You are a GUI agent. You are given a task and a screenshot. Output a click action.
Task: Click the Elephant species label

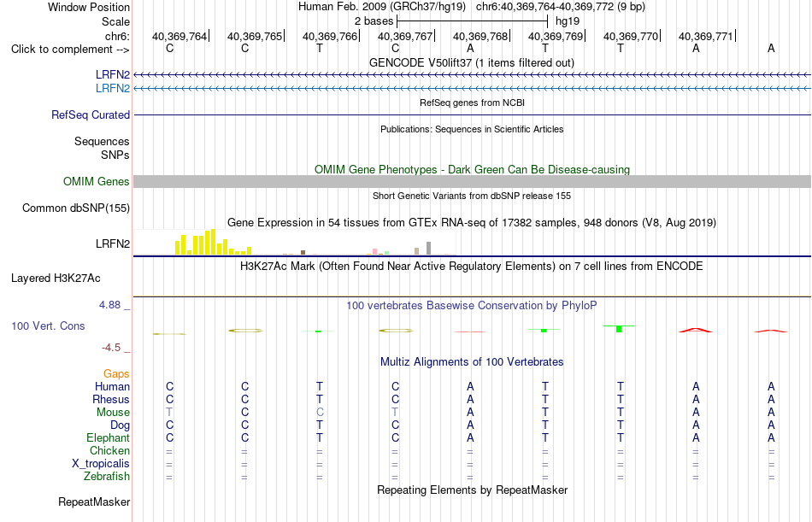(x=109, y=438)
